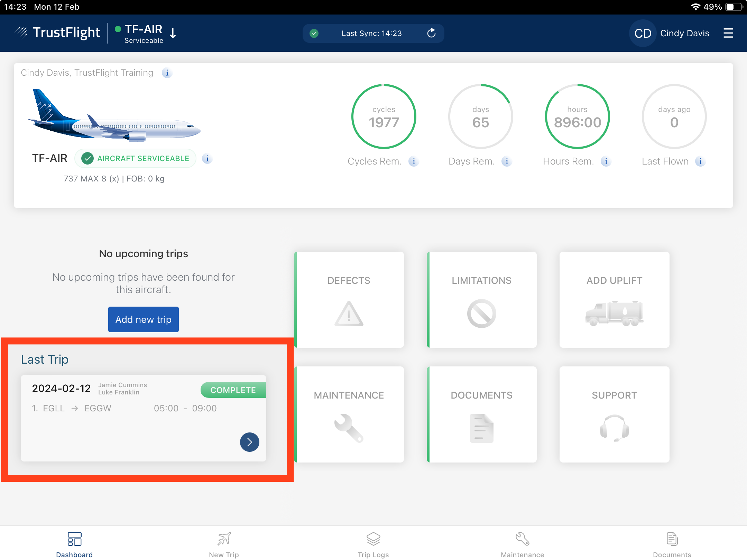Click the refresh sync icon
Screen dimensions: 747x560
(431, 33)
